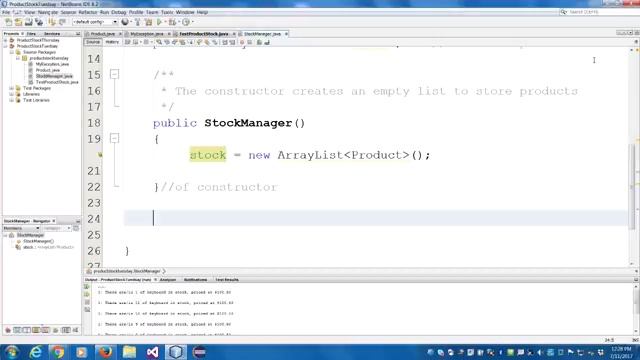
Task: Click the editor Find Selection magnifier icon
Action: tap(159, 42)
